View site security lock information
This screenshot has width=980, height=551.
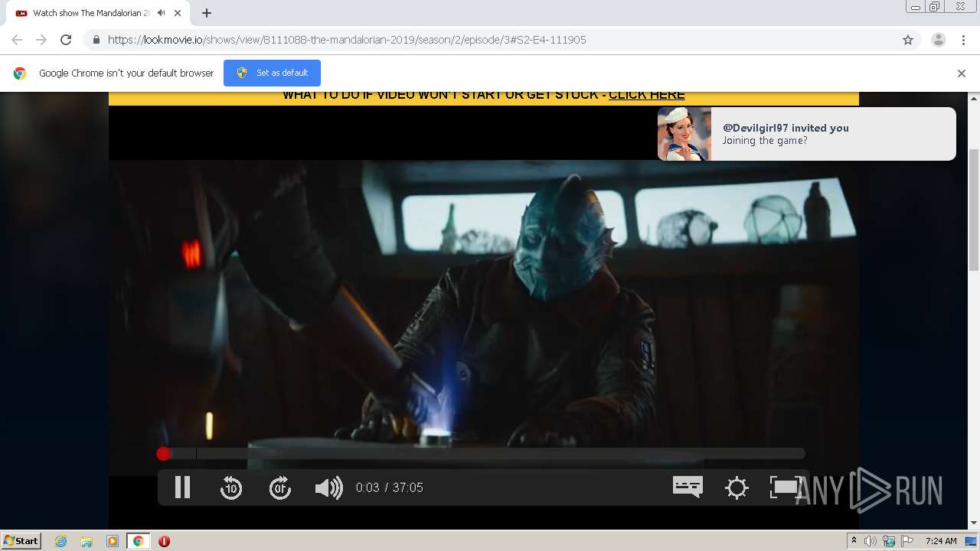click(x=96, y=40)
